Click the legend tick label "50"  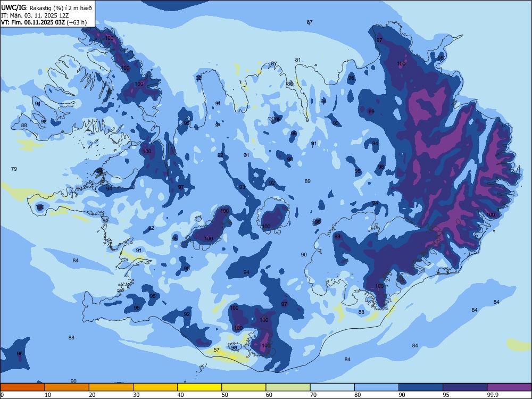pos(225,395)
